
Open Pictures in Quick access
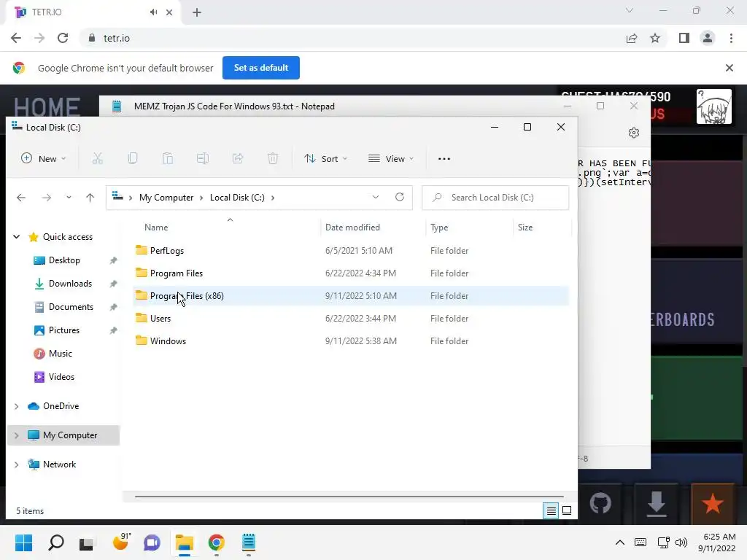tap(64, 330)
